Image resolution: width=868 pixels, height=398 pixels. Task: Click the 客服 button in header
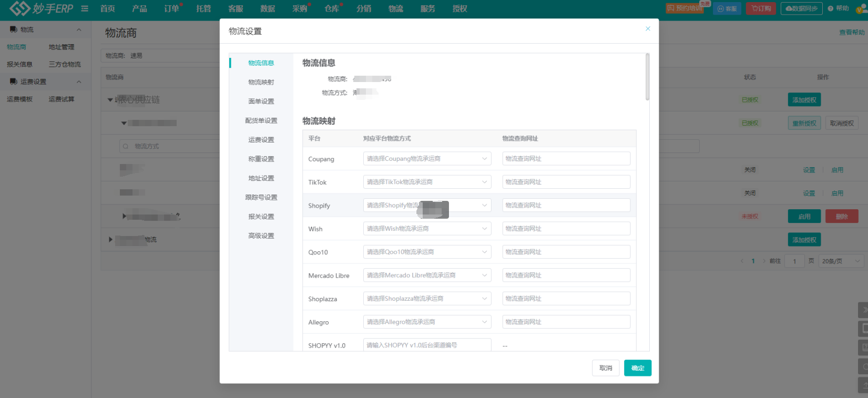click(x=727, y=8)
